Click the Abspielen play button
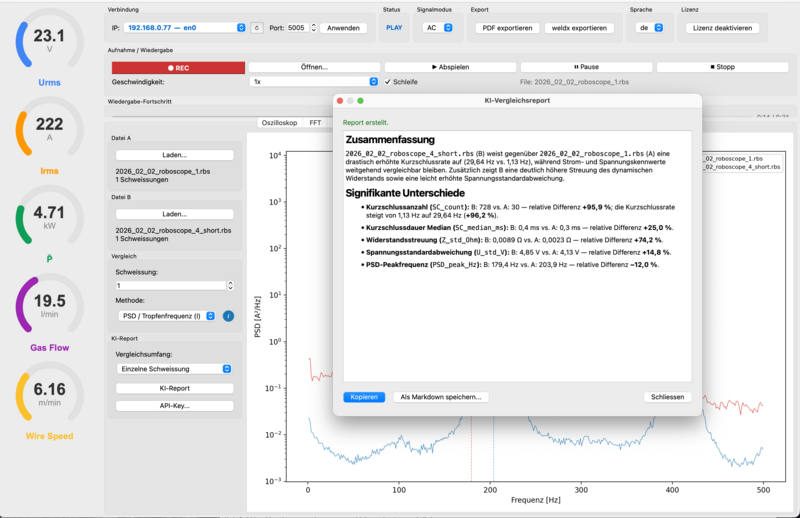The image size is (800, 518). pyautogui.click(x=451, y=67)
